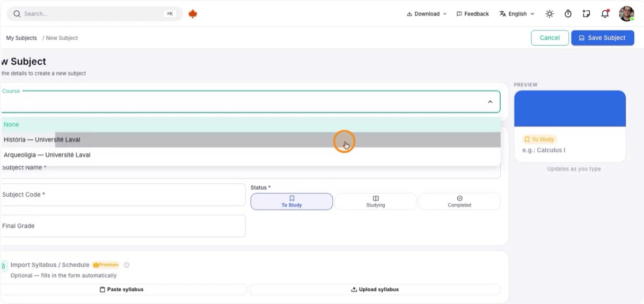Image resolution: width=644 pixels, height=304 pixels.
Task: Collapse the Course dropdown chevron
Action: pyautogui.click(x=490, y=102)
